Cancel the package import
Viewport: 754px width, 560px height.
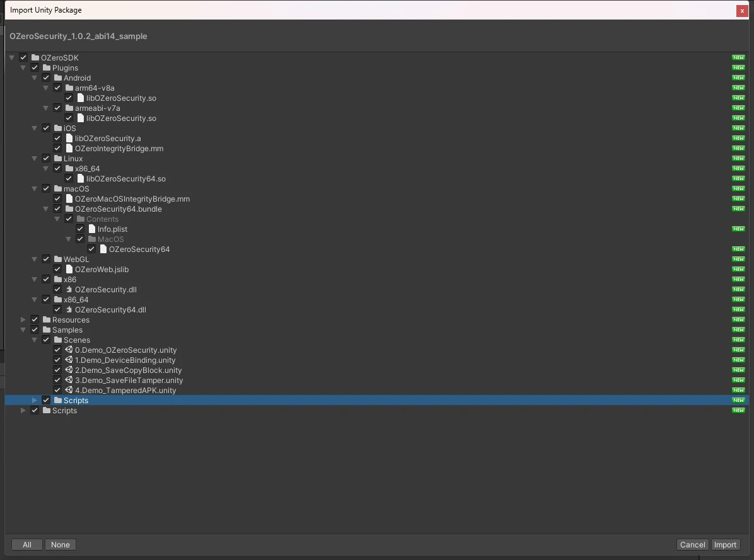692,545
